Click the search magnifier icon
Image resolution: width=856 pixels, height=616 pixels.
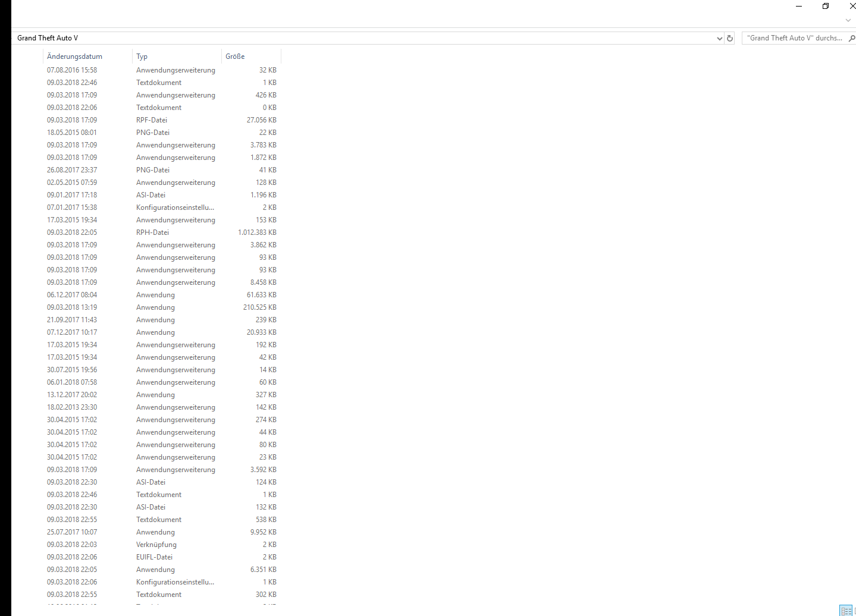point(852,38)
